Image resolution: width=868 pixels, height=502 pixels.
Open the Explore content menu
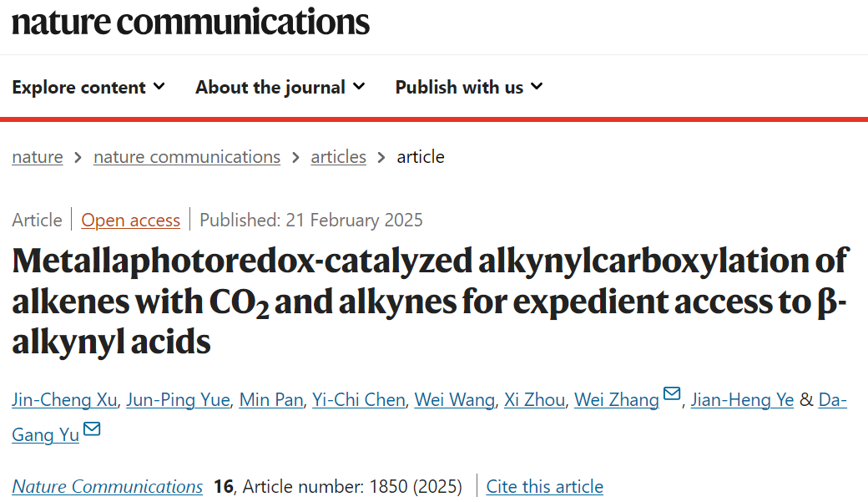click(88, 87)
